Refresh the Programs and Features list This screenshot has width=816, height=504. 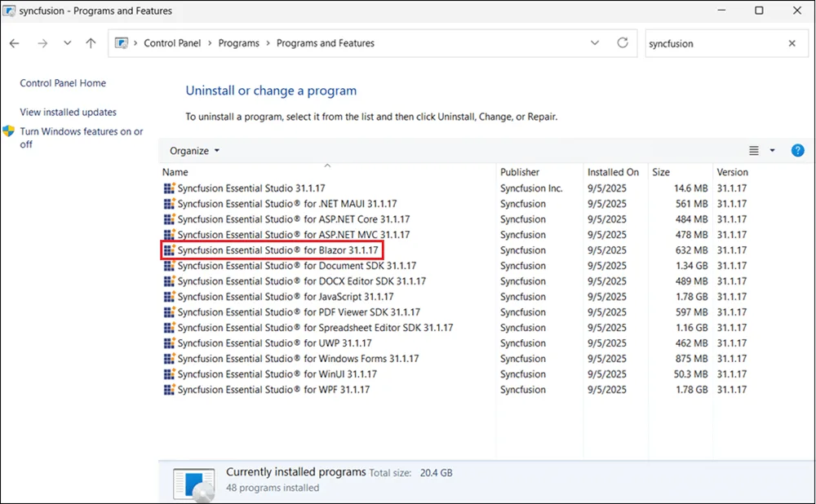(623, 43)
